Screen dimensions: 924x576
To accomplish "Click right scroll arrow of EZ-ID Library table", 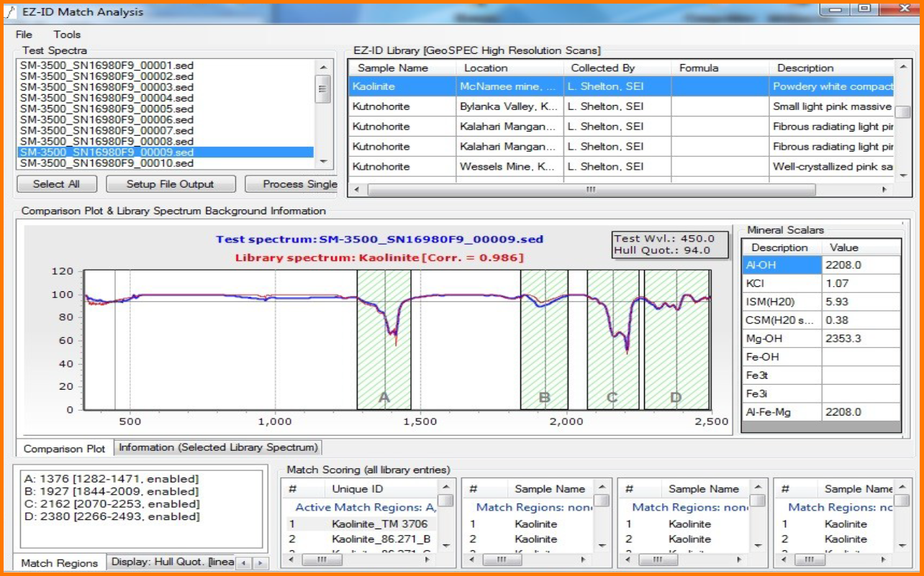I will pyautogui.click(x=886, y=190).
